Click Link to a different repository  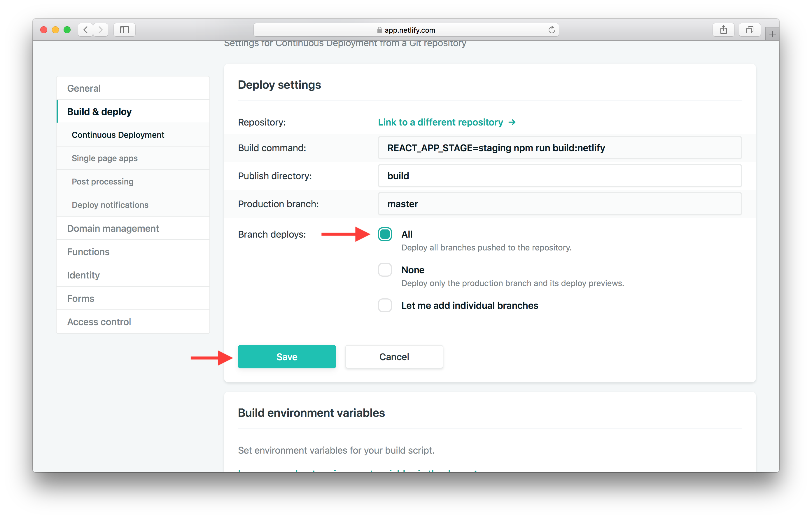click(447, 122)
